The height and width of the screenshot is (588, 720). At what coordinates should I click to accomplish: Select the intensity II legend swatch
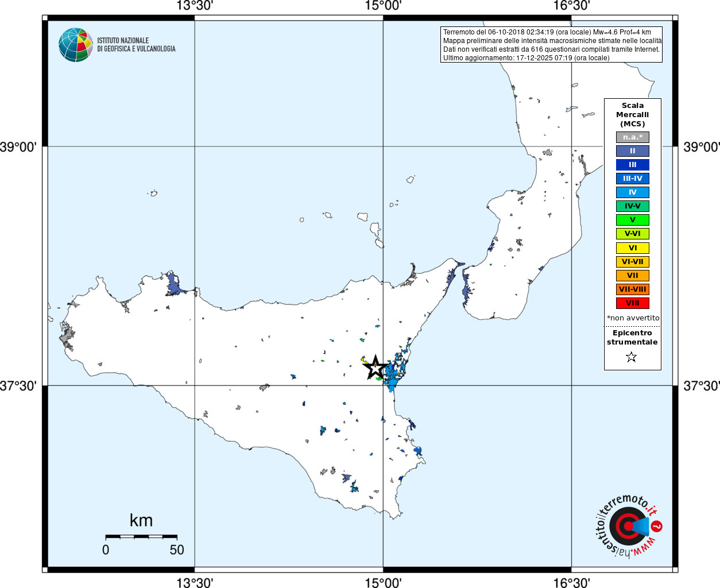(633, 151)
